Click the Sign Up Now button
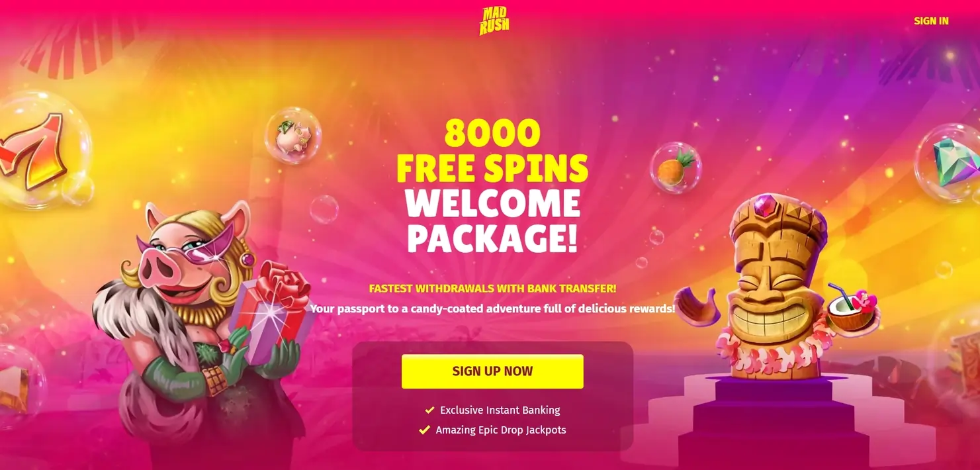This screenshot has width=980, height=470. click(x=492, y=371)
